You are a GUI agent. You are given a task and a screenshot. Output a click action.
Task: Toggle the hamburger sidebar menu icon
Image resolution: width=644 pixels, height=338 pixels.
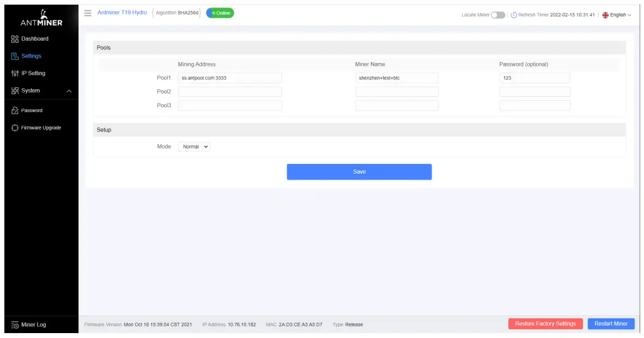(x=88, y=13)
